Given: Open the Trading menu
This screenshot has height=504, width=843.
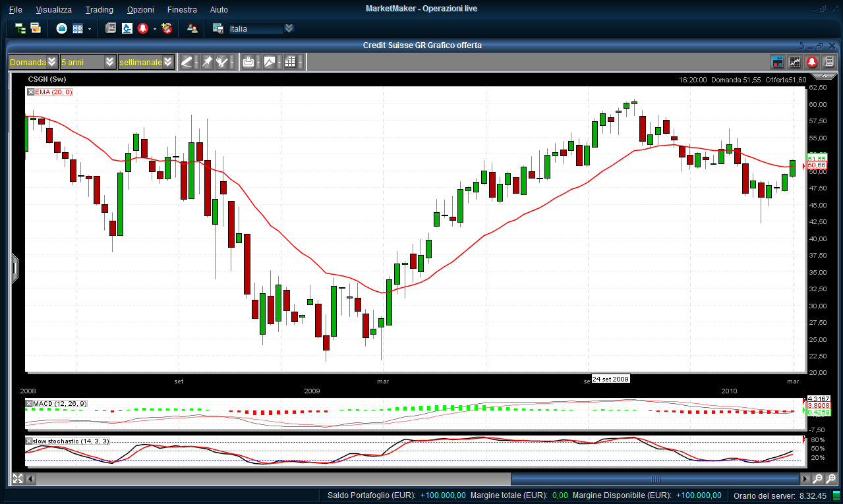Looking at the screenshot, I should coord(99,10).
